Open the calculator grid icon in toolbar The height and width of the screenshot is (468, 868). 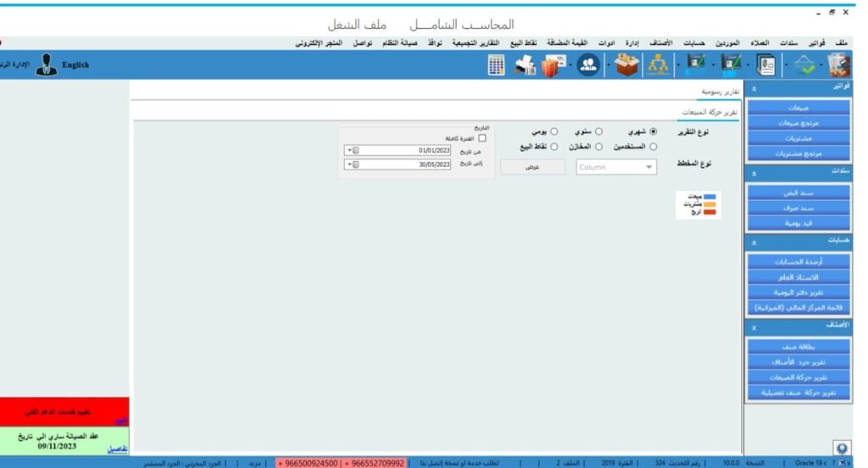click(496, 64)
